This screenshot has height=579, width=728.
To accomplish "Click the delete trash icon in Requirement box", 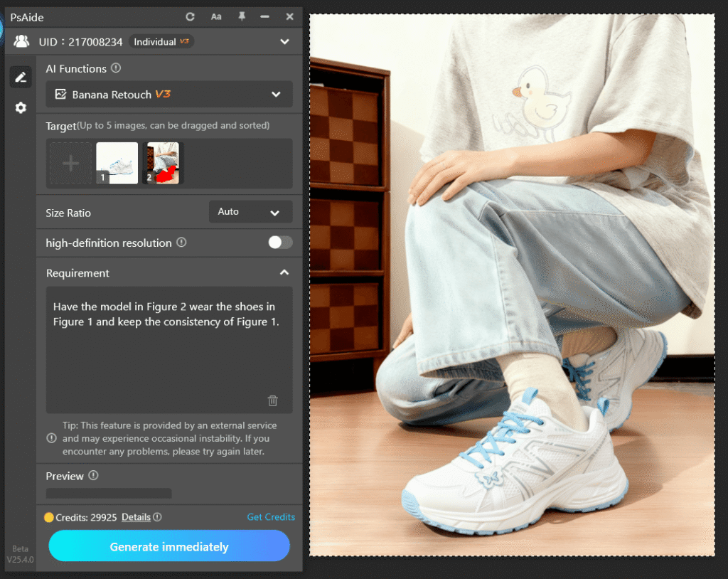I will click(x=273, y=400).
